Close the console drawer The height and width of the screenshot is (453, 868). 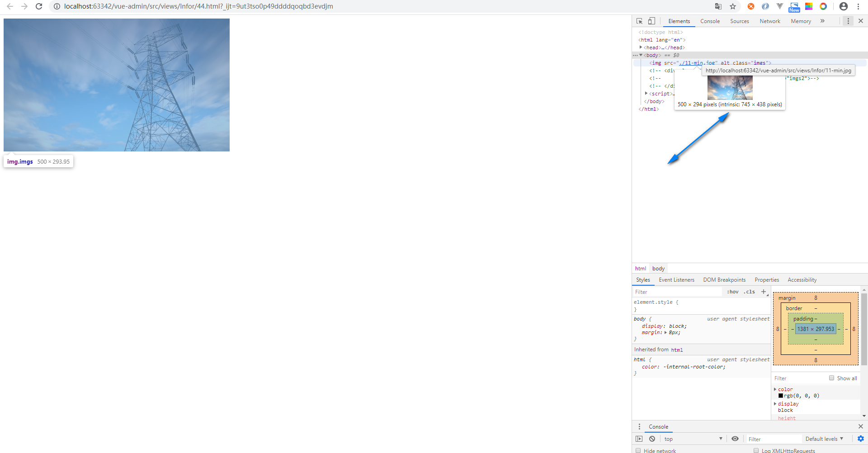click(x=861, y=426)
